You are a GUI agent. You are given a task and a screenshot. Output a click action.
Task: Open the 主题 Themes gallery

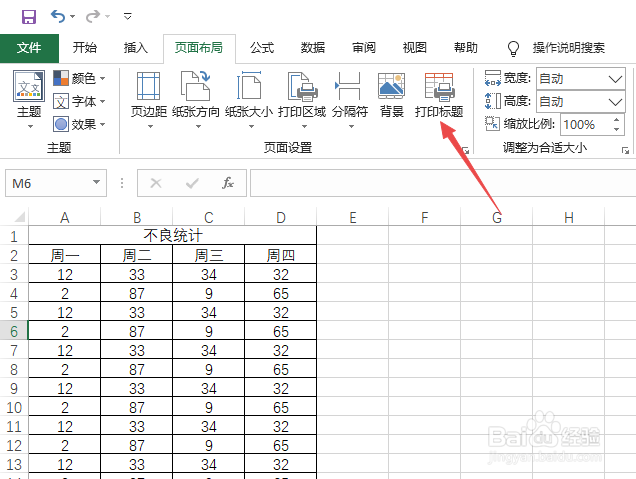point(29,99)
